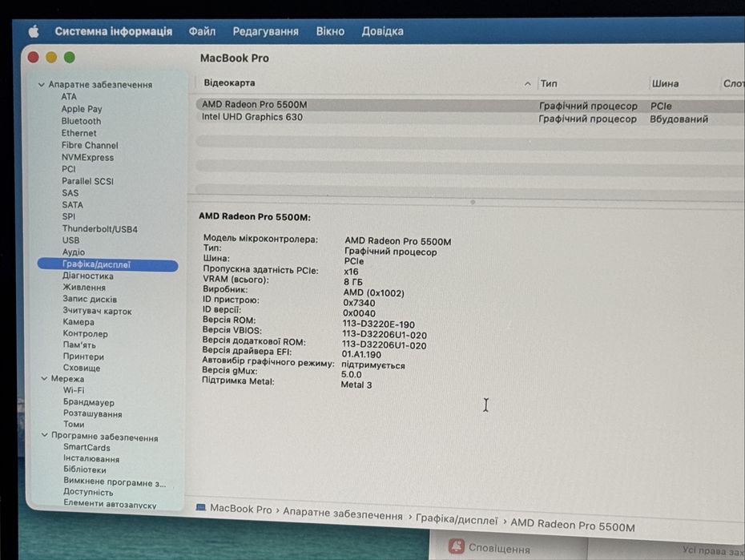Collapse the Програмне забезпечення section
The image size is (745, 560).
click(x=45, y=434)
